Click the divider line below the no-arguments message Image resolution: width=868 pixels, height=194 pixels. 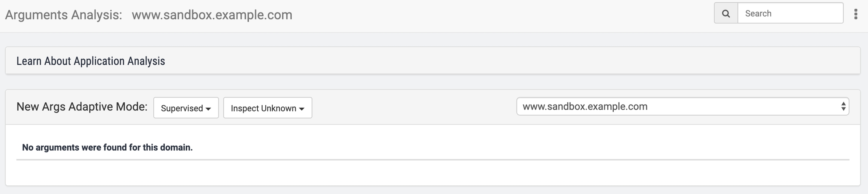tap(432, 160)
